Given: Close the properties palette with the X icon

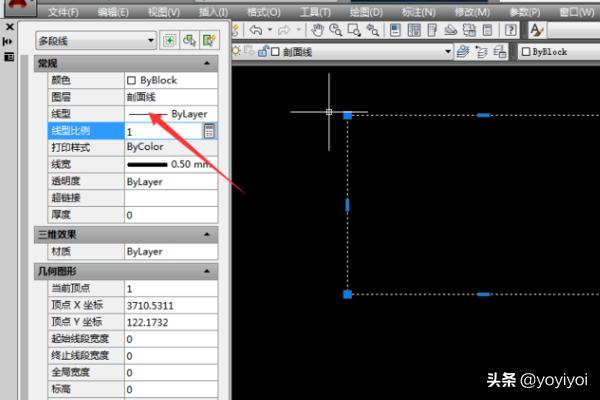Looking at the screenshot, I should (x=10, y=27).
